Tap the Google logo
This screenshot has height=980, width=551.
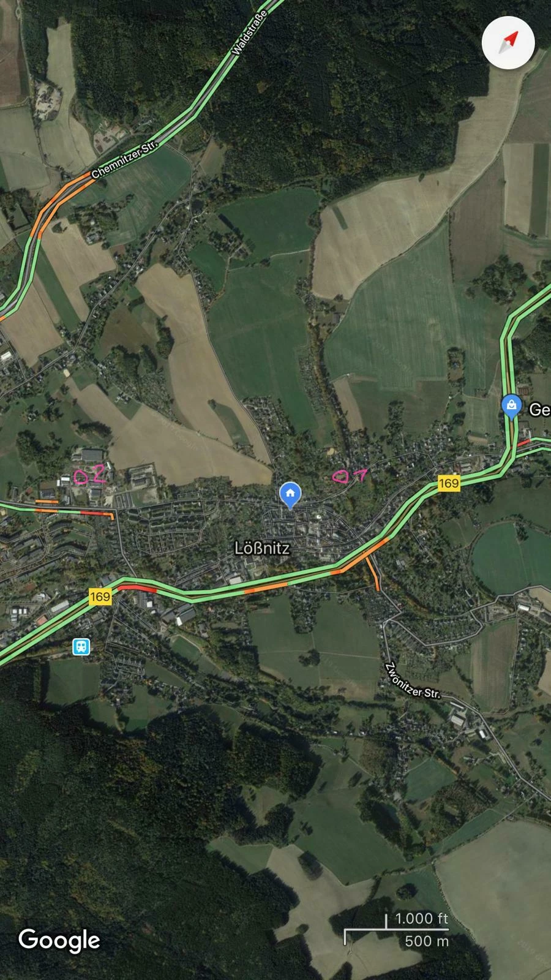(x=59, y=940)
